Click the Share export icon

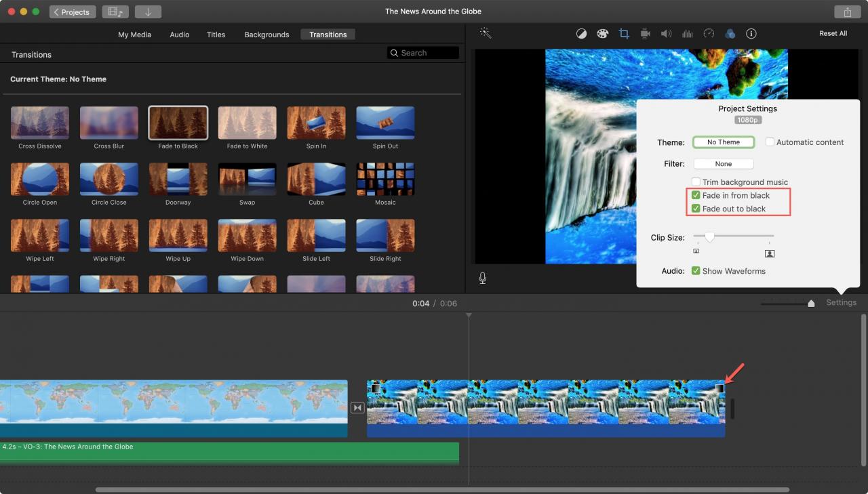click(x=848, y=12)
